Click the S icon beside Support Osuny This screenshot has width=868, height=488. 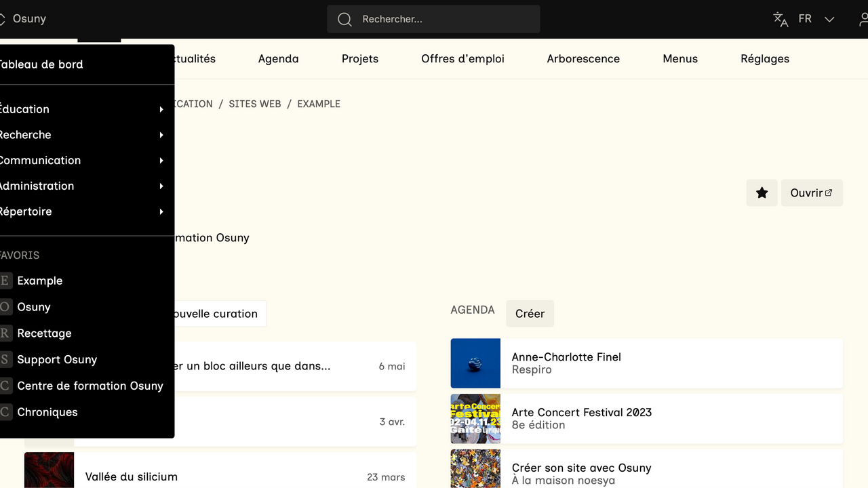tap(5, 360)
